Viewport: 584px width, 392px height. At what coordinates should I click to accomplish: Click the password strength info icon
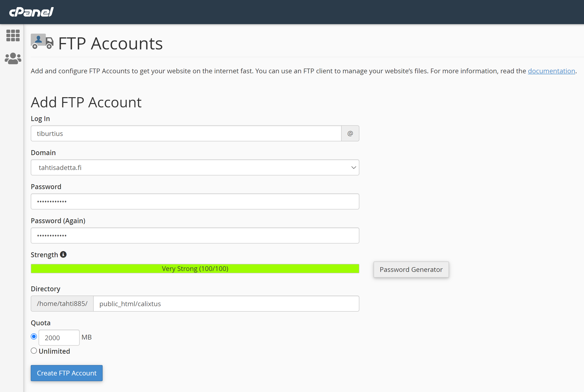[x=63, y=254]
